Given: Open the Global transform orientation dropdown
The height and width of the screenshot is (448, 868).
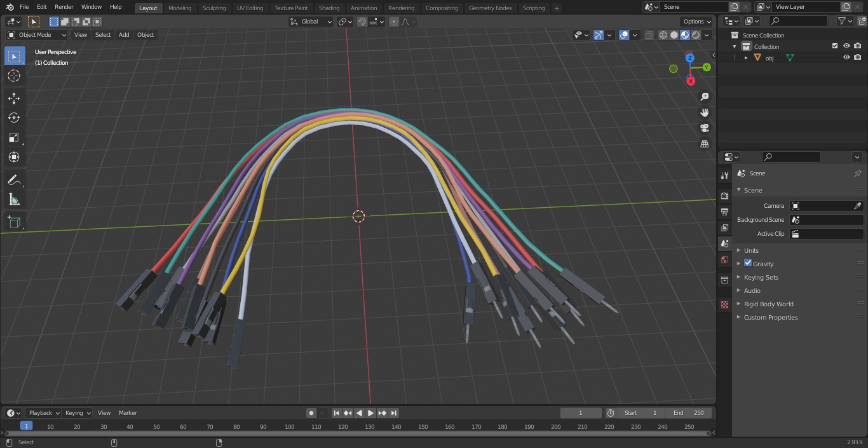Looking at the screenshot, I should pos(311,22).
